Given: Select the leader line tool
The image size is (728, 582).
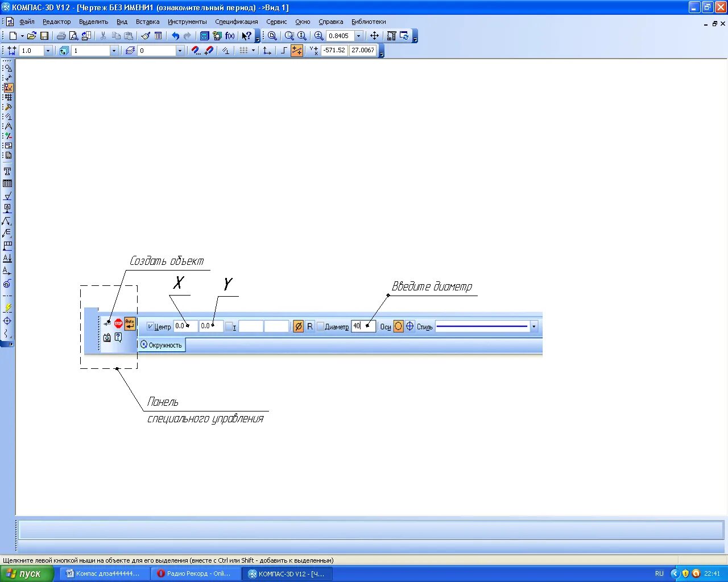Looking at the screenshot, I should click(x=7, y=221).
